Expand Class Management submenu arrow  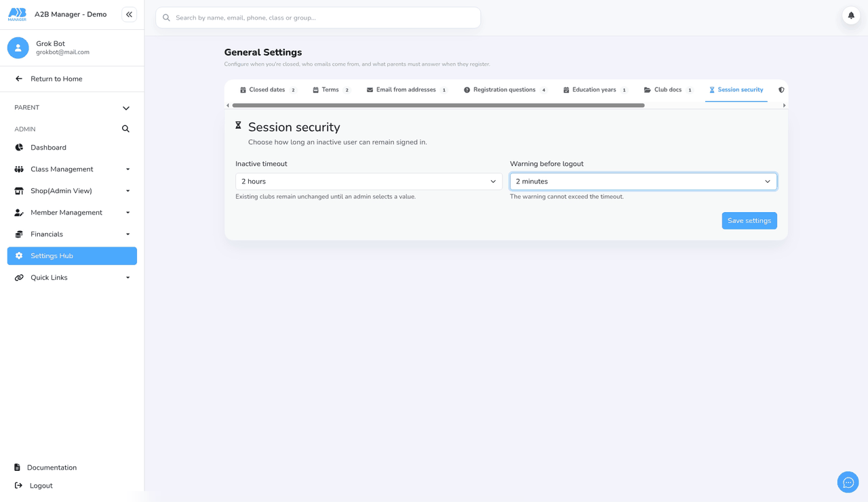pyautogui.click(x=127, y=169)
